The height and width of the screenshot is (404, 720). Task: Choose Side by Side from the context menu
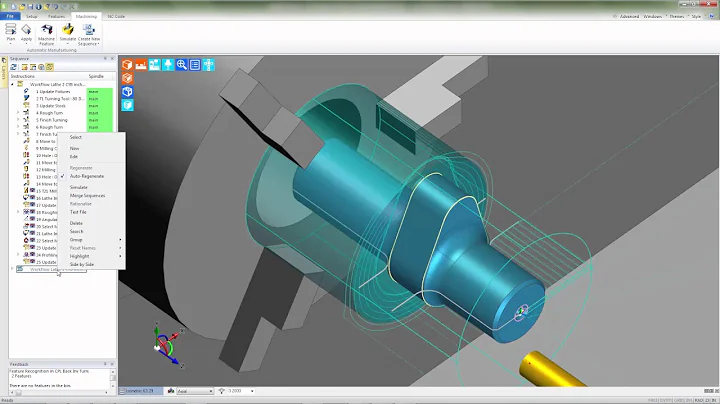(x=82, y=264)
